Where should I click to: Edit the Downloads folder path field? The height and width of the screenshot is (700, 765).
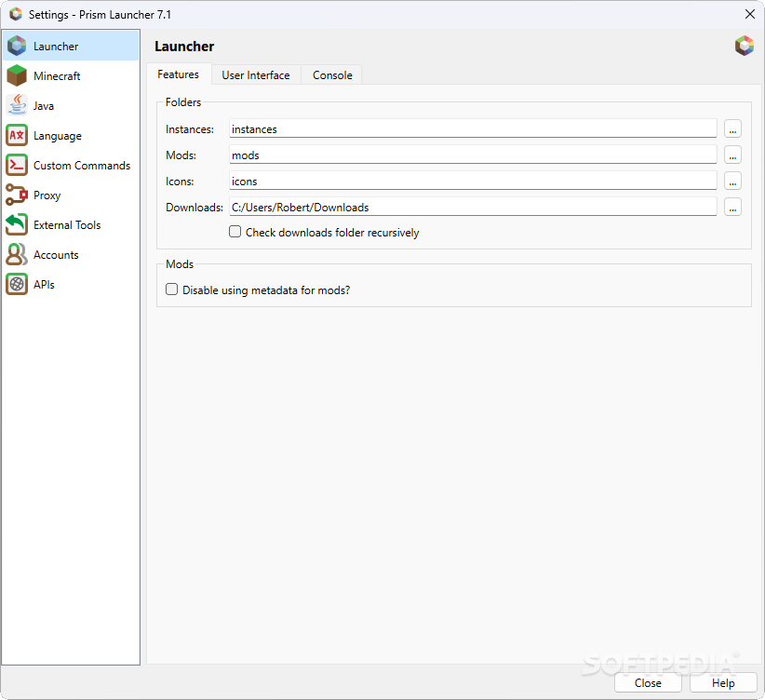tap(473, 207)
